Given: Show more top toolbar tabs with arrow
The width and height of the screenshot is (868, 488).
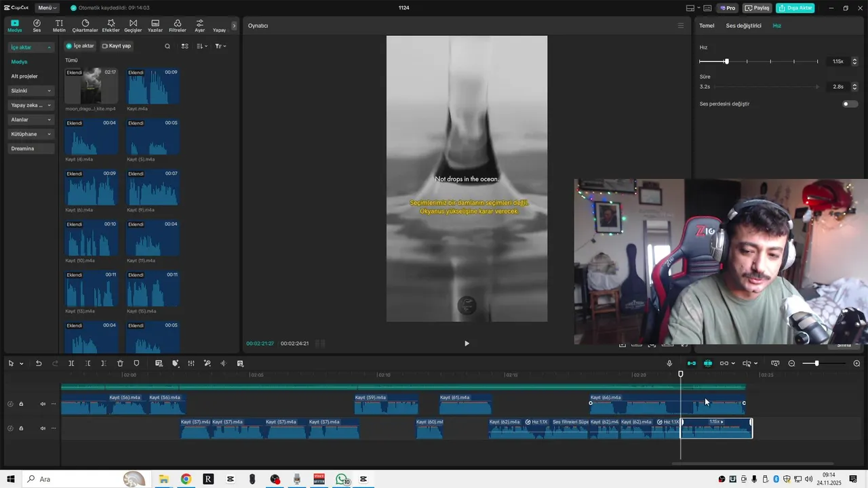Looking at the screenshot, I should pyautogui.click(x=234, y=26).
